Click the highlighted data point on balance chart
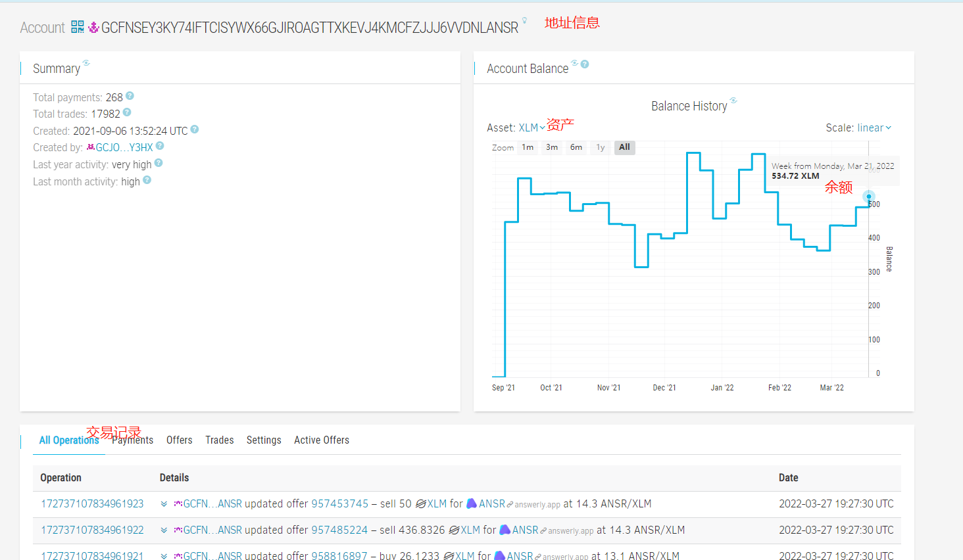Viewport: 963px width, 560px height. [x=868, y=197]
